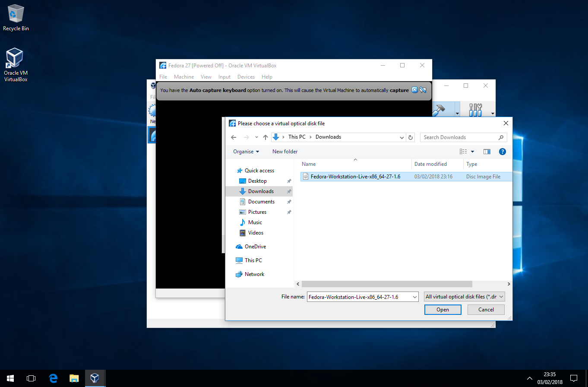Go up one folder level
588x387 pixels.
click(266, 137)
